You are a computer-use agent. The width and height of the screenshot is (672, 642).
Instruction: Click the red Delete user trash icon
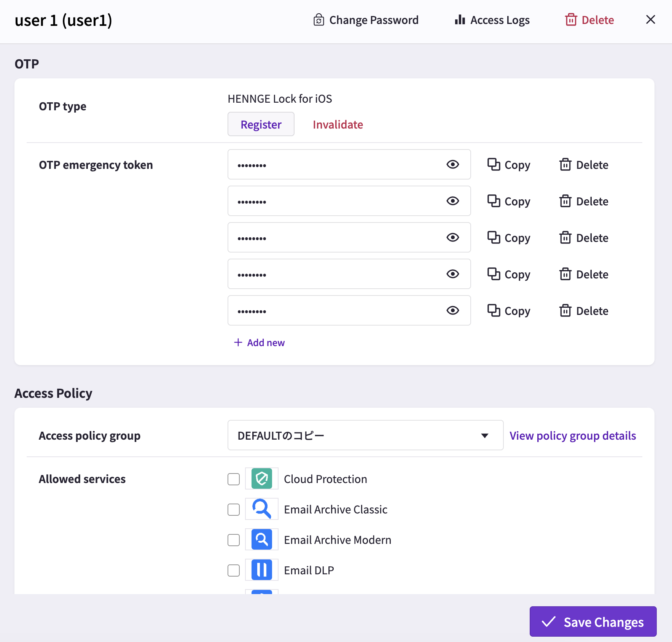pos(571,20)
